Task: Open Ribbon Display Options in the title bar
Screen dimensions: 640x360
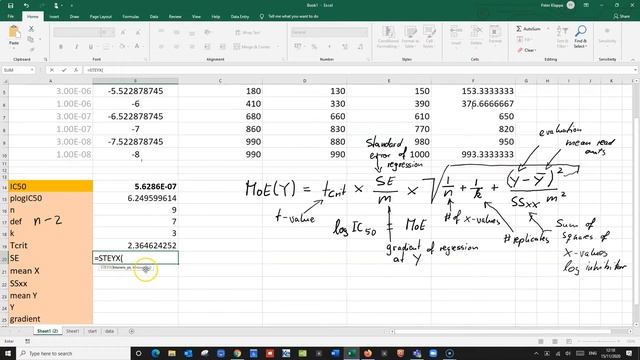Action: [x=586, y=5]
